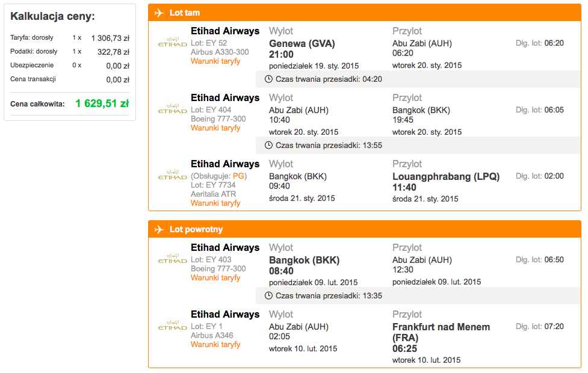The width and height of the screenshot is (588, 373).
Task: Click Etihad logo for flight EY 403
Action: click(x=173, y=259)
